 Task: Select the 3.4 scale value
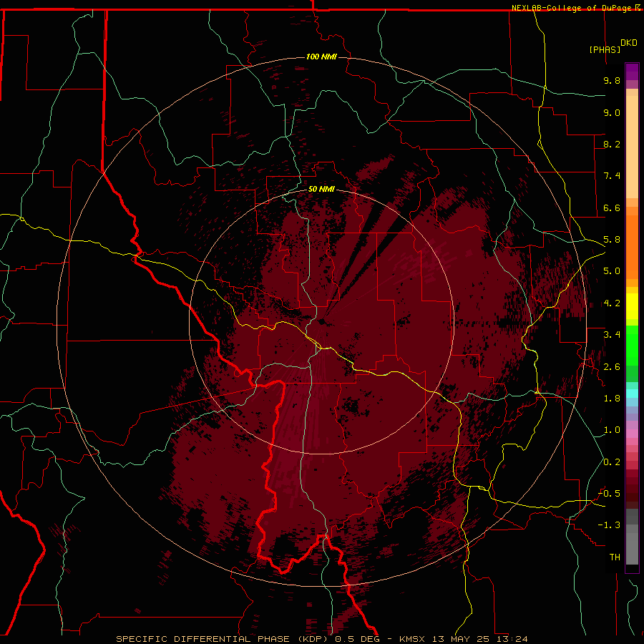[612, 335]
